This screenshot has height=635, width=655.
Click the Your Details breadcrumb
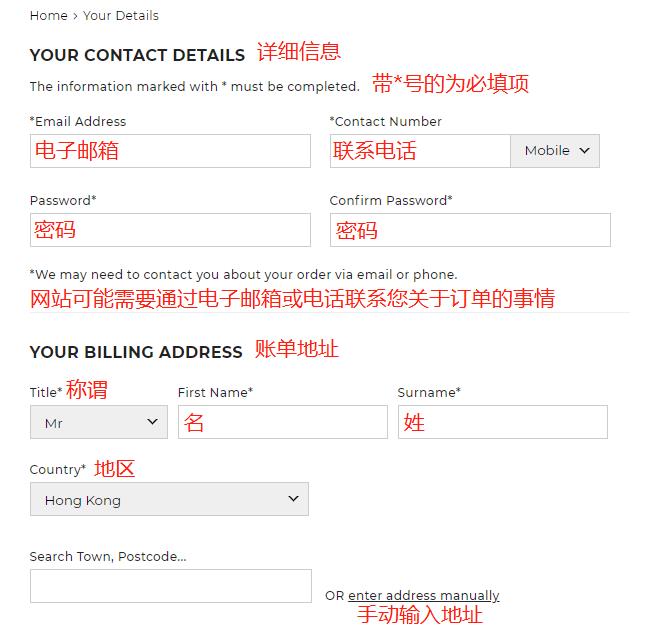point(120,15)
